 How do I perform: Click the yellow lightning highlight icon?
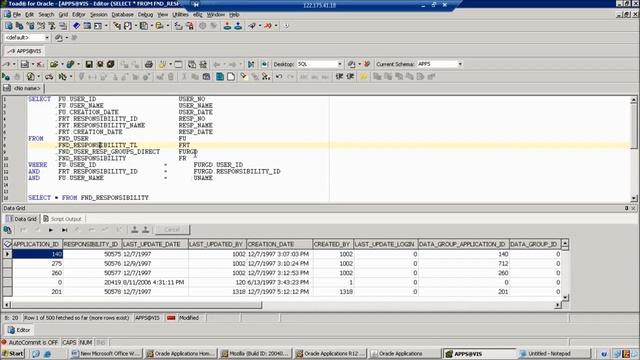click(363, 77)
